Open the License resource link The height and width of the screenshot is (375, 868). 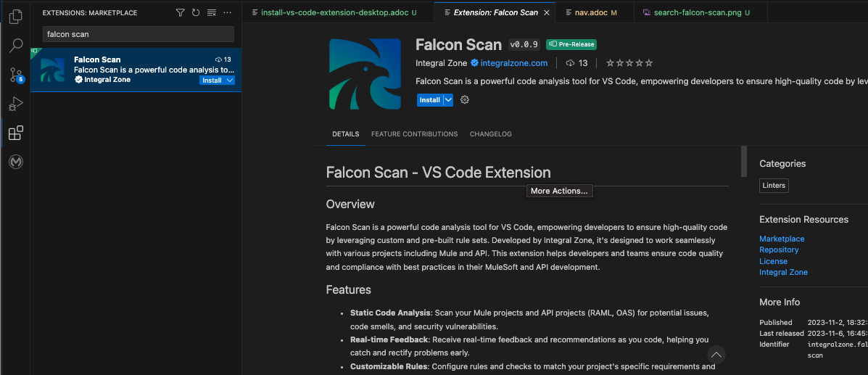click(x=773, y=261)
